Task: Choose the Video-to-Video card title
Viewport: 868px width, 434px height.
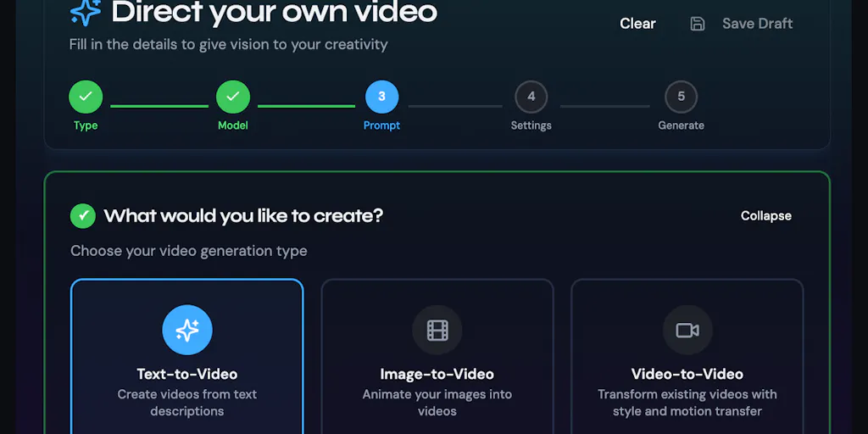Action: (687, 374)
